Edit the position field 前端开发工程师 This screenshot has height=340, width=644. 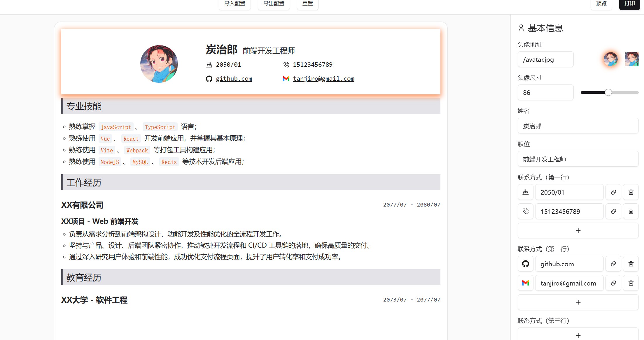click(x=578, y=159)
